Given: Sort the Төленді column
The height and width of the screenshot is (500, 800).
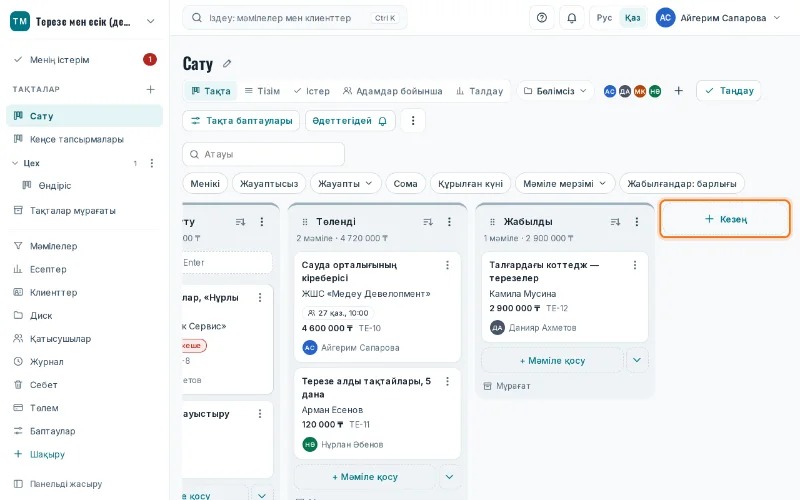Looking at the screenshot, I should tap(428, 222).
